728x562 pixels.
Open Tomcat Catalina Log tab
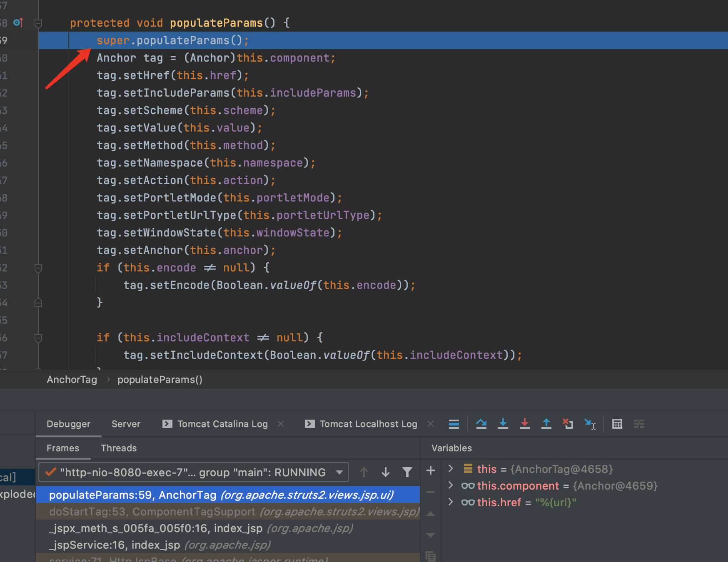222,424
